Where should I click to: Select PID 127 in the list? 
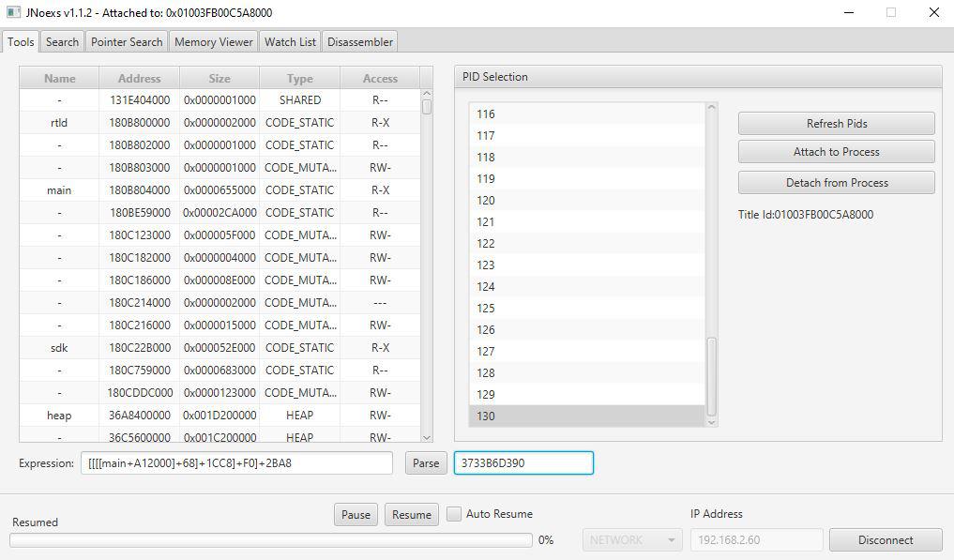(x=586, y=351)
